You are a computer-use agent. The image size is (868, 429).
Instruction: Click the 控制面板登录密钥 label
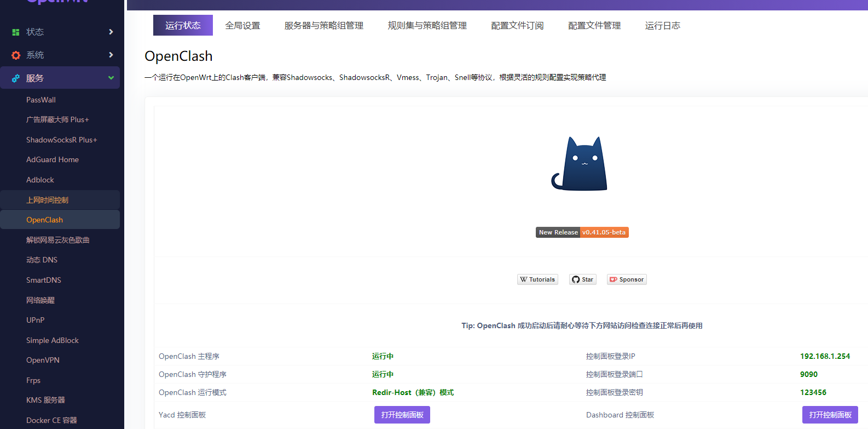(615, 392)
